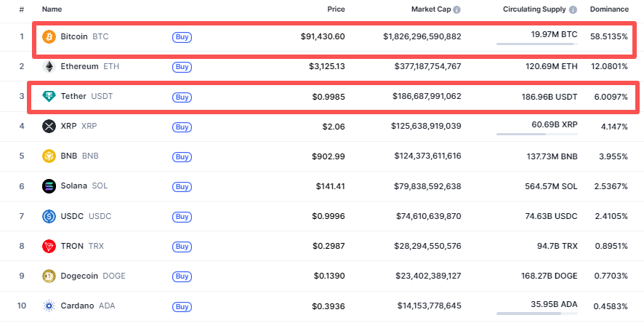
Task: Click the 168.27B DOGE supply value
Action: [x=548, y=276]
